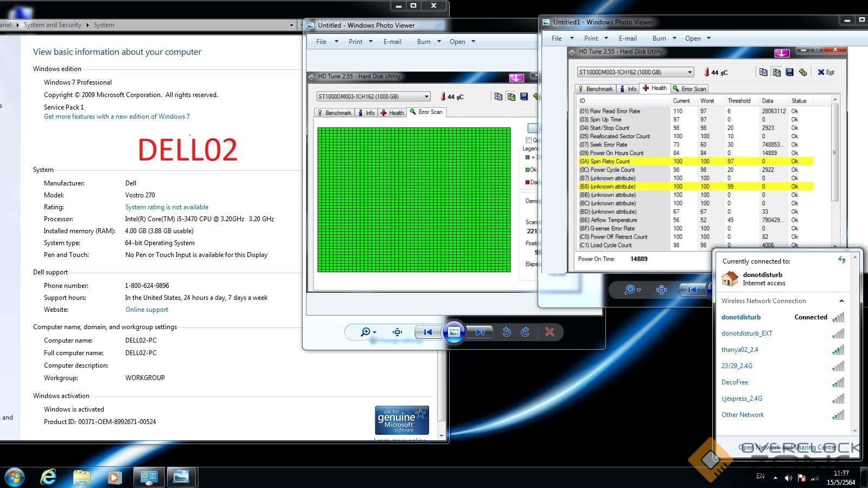
Task: Click E-mail in the Untitled viewer toolbar
Action: pyautogui.click(x=392, y=42)
